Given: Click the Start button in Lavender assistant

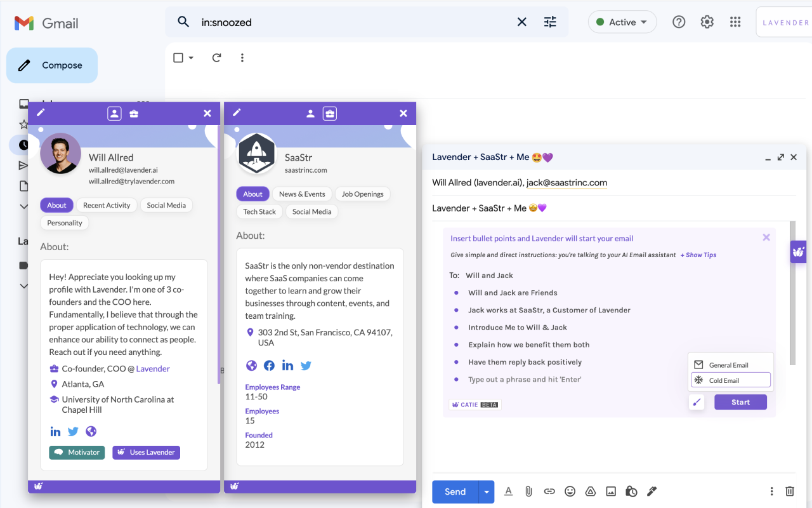Looking at the screenshot, I should pyautogui.click(x=740, y=402).
